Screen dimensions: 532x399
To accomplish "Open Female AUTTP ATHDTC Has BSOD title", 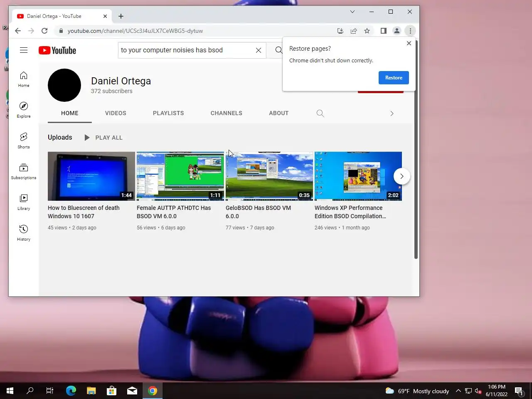I will point(174,212).
